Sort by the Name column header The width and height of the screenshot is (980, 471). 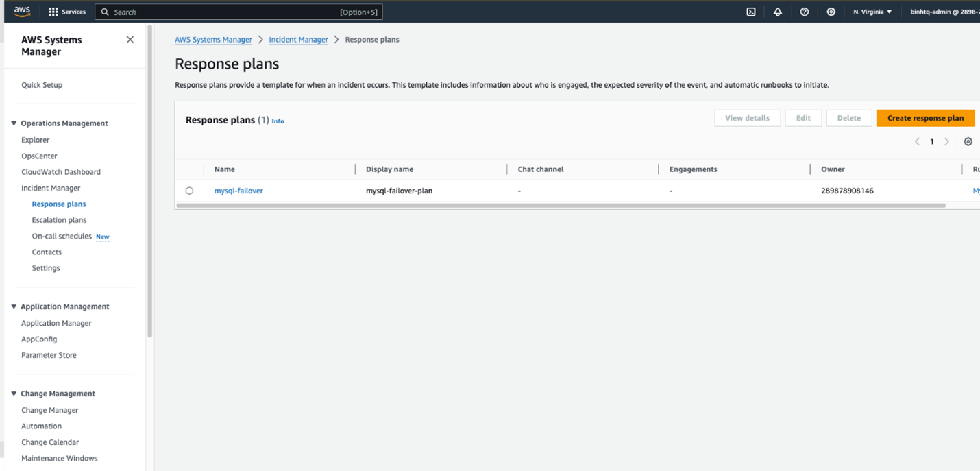224,169
